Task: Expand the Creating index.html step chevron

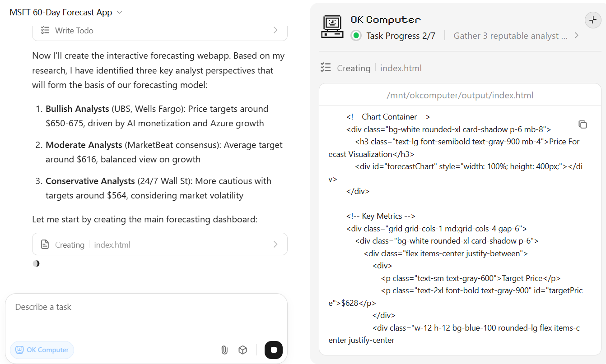Action: click(x=275, y=244)
